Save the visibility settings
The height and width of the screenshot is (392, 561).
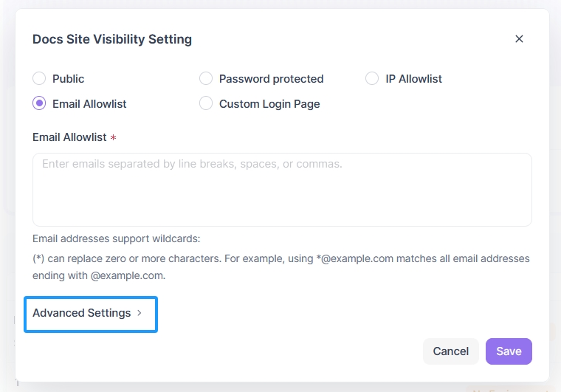[509, 351]
